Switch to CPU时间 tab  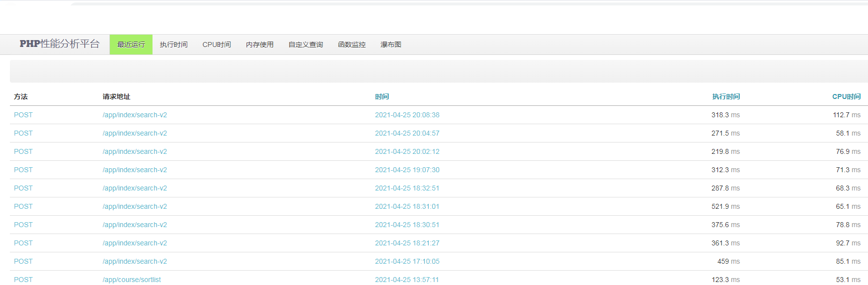[217, 45]
